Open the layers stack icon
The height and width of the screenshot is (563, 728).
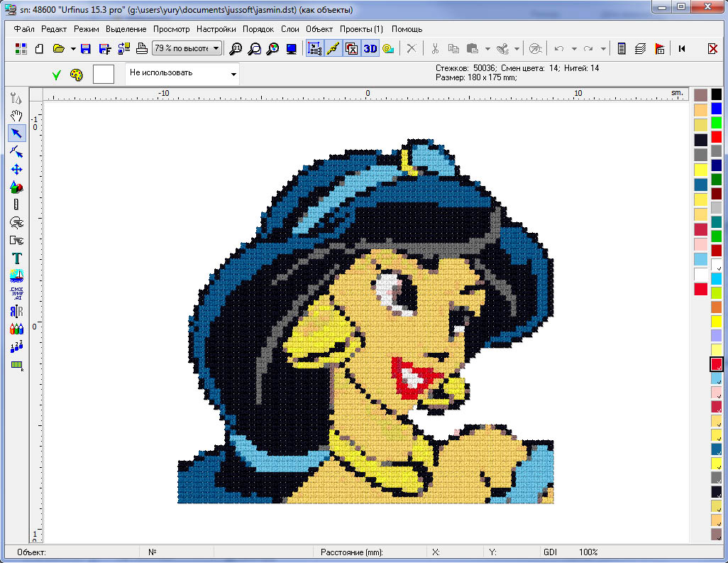tap(640, 48)
